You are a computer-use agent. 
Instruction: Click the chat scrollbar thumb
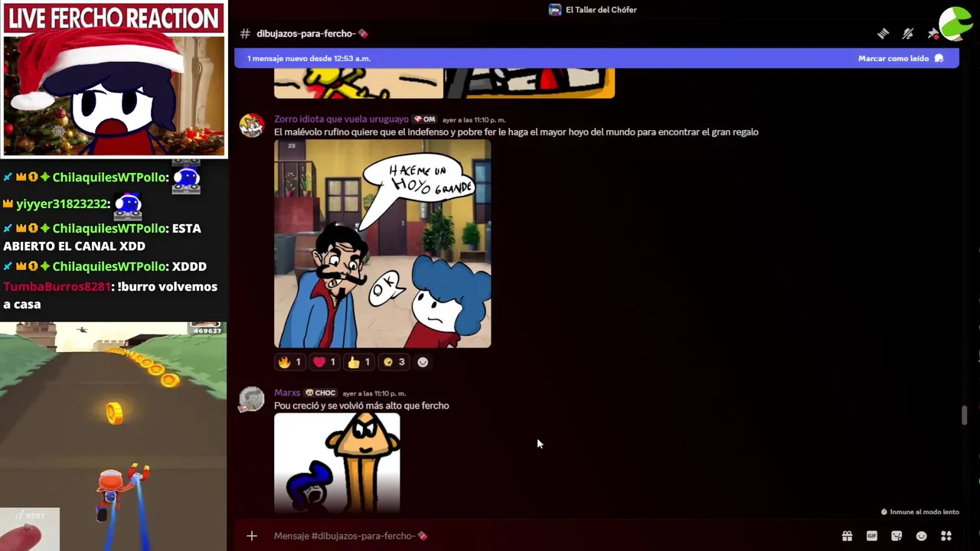(x=964, y=416)
